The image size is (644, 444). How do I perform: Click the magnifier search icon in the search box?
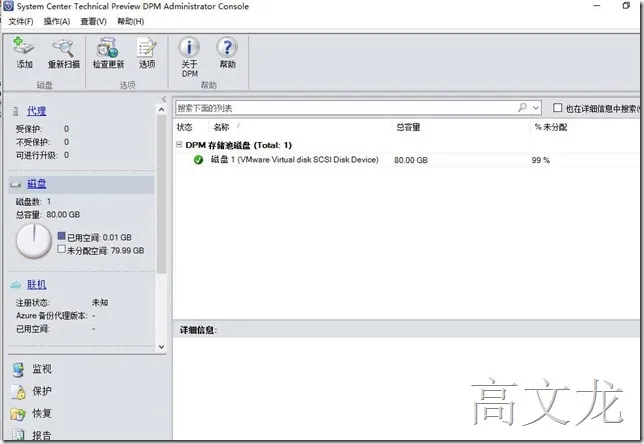pos(522,108)
